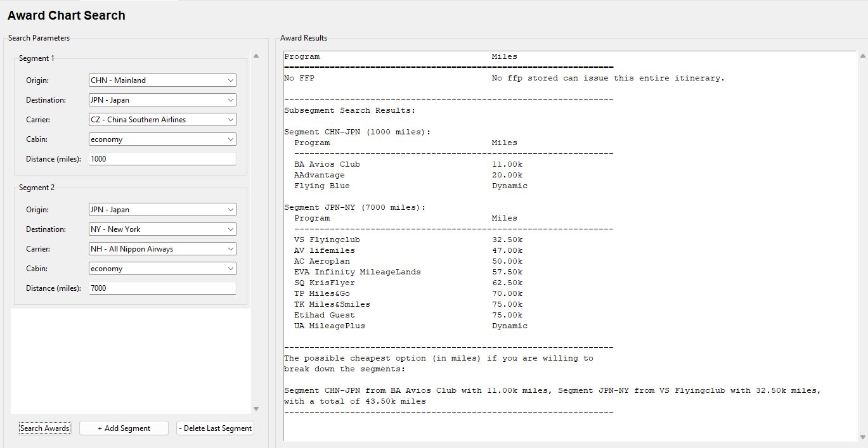This screenshot has width=868, height=448.
Task: Click the Segment 1 Distance input field
Action: [x=162, y=159]
